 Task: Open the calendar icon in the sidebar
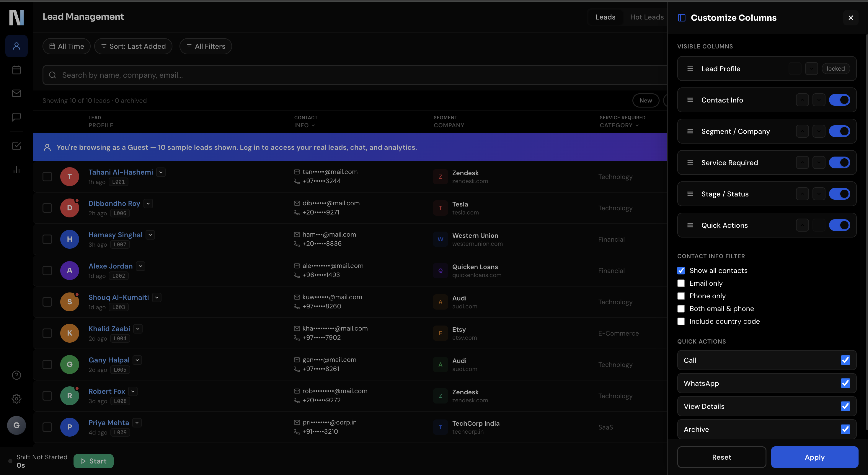point(17,70)
